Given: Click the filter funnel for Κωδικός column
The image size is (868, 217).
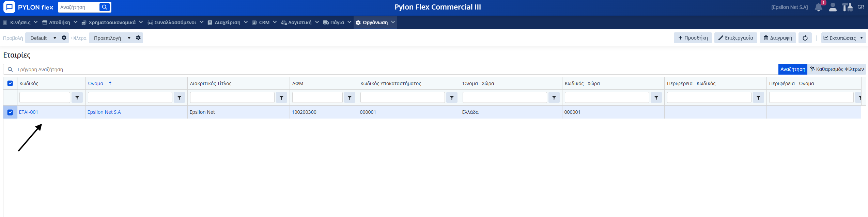Looking at the screenshot, I should click(77, 97).
